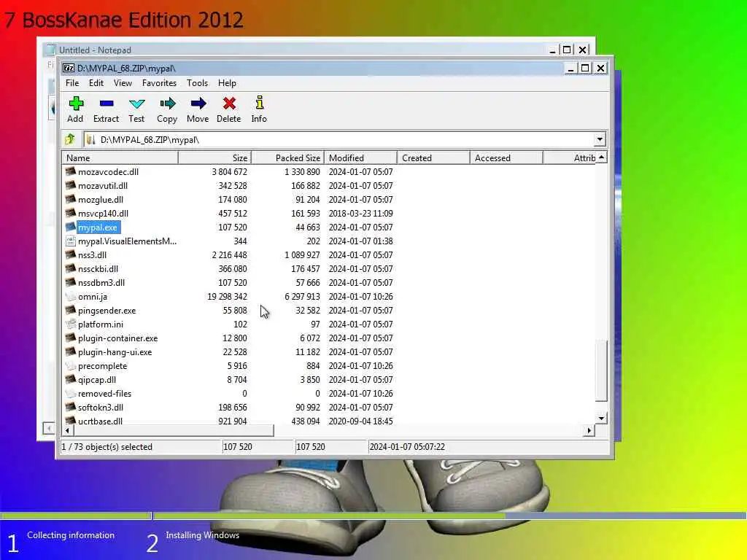747x560 pixels.
Task: Click the mypal.exe file icon
Action: 71,227
